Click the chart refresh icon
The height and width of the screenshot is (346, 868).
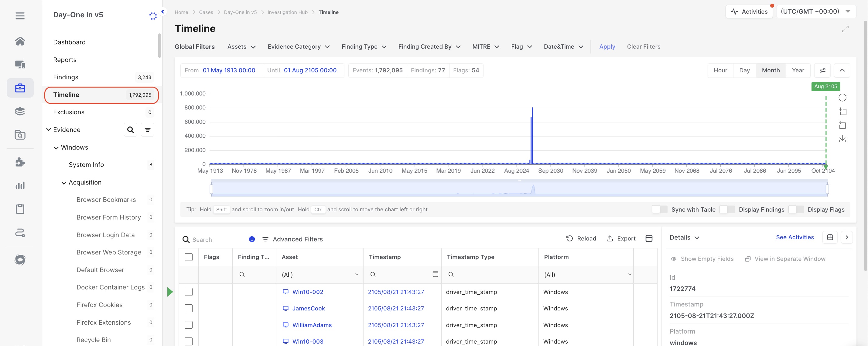tap(842, 98)
